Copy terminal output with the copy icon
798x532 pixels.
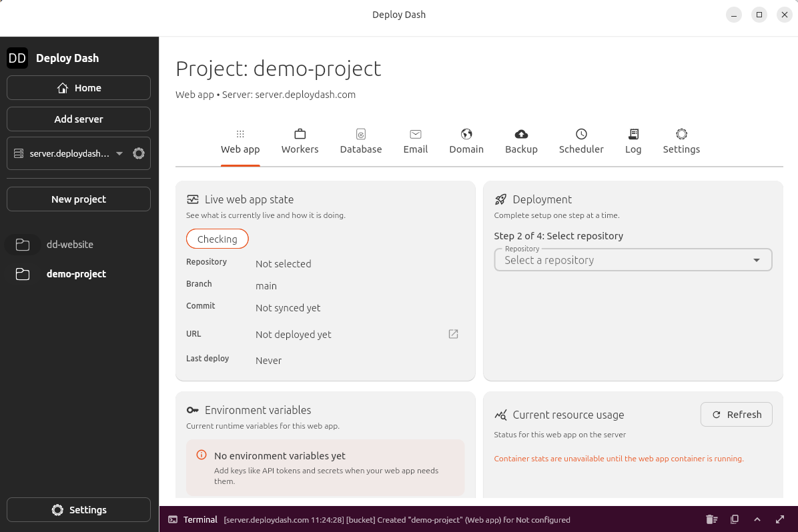point(735,519)
